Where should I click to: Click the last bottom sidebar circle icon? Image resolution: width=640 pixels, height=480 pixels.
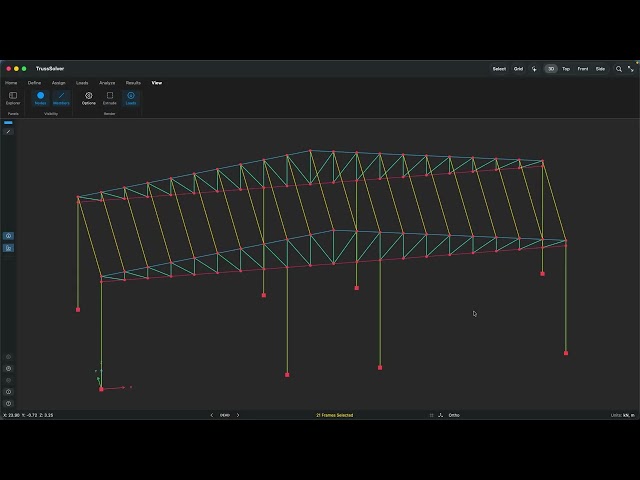pyautogui.click(x=8, y=404)
